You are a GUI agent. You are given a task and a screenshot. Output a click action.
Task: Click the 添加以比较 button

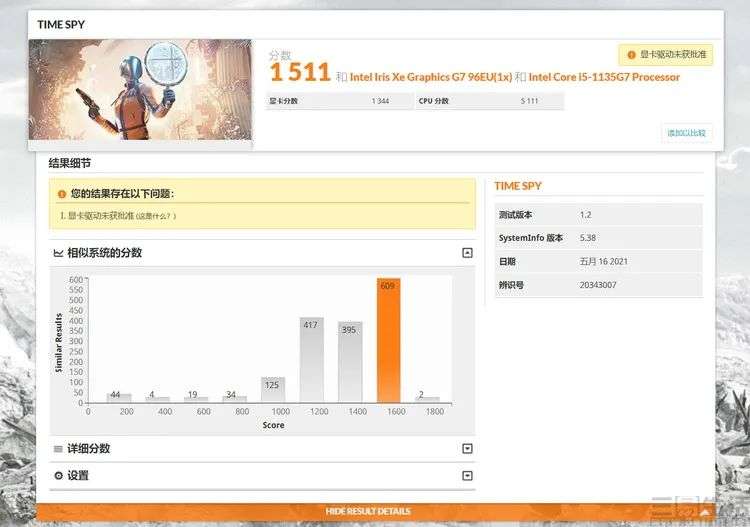tap(687, 132)
